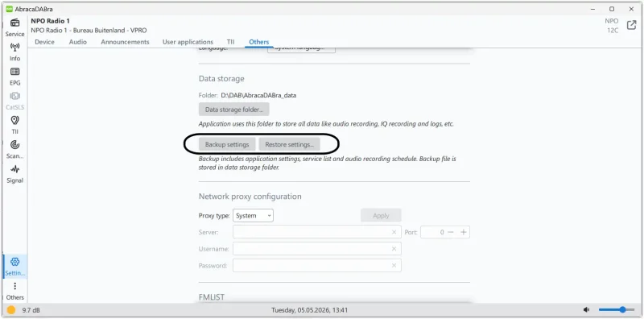Viewport: 644px width, 319px height.
Task: Click the Apply proxy button
Action: (x=381, y=215)
